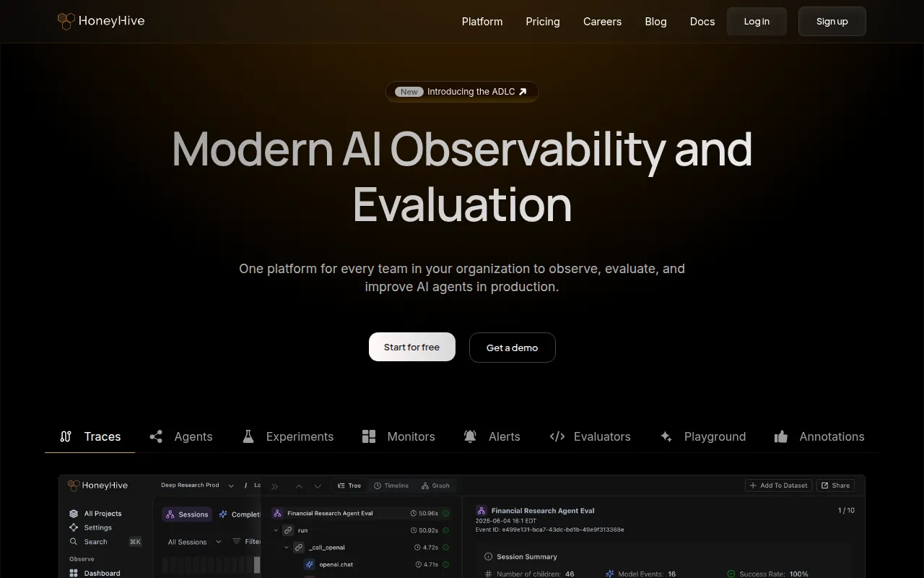Open the Docs link in navigation

(702, 22)
